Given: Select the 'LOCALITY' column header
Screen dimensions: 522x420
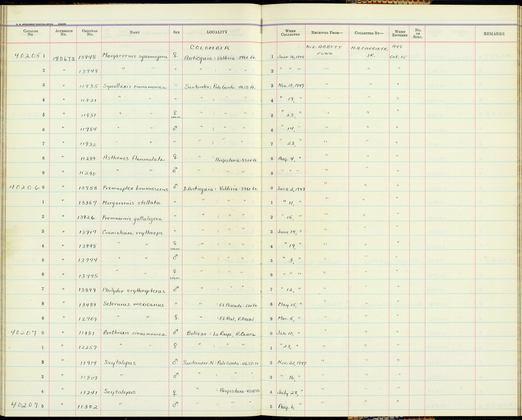Looking at the screenshot, I should point(217,32).
